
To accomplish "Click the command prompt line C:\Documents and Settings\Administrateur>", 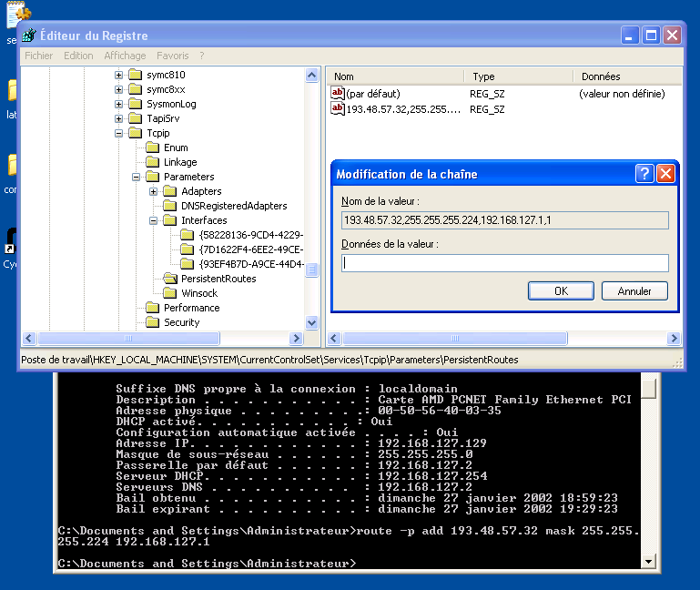I will (x=208, y=564).
